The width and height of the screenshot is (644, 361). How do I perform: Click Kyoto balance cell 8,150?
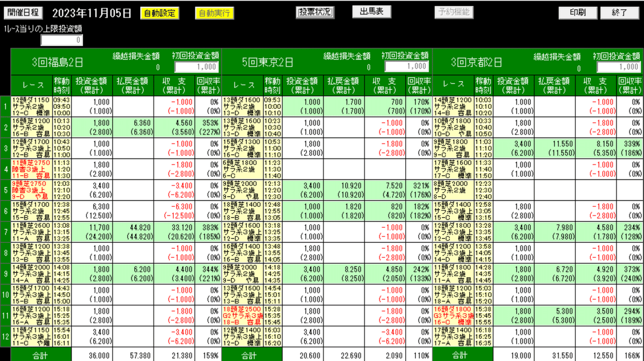pos(596,148)
